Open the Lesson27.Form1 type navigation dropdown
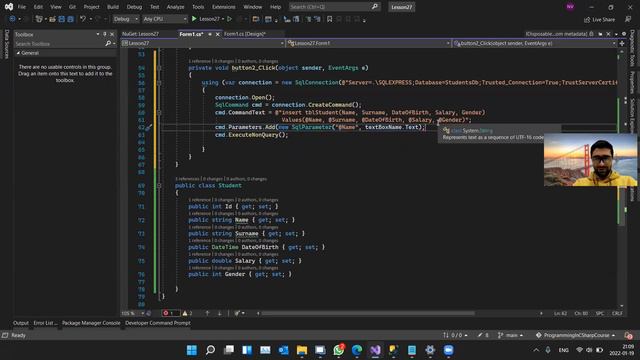 [x=369, y=43]
